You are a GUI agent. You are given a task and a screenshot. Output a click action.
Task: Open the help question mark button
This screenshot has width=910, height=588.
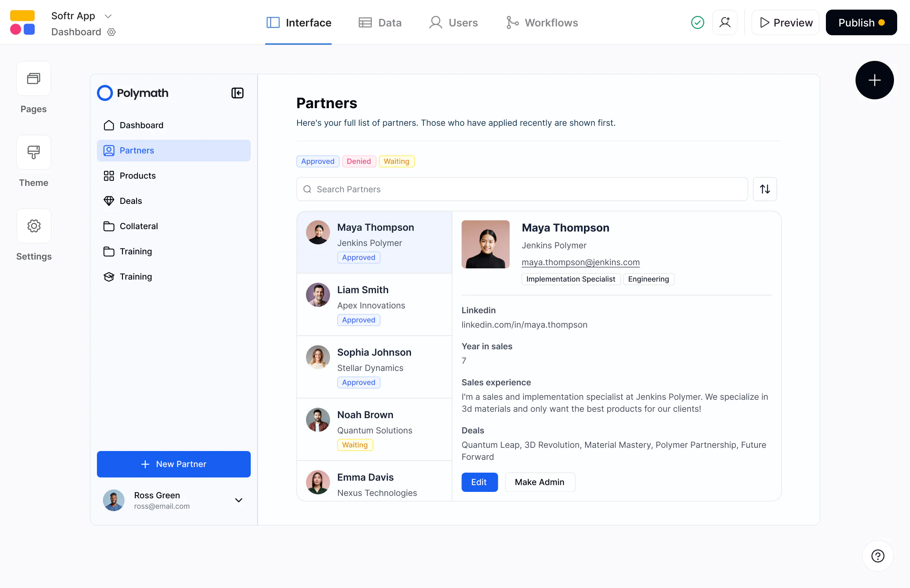[877, 556]
